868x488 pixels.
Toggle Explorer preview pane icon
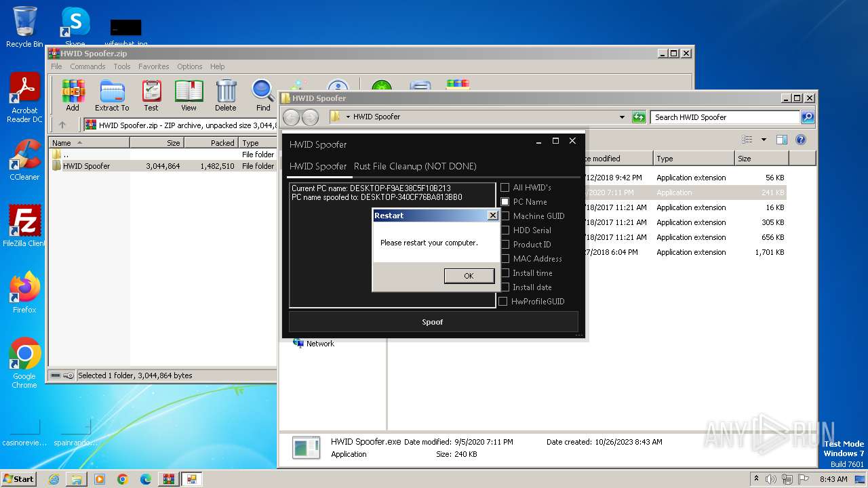coord(781,140)
